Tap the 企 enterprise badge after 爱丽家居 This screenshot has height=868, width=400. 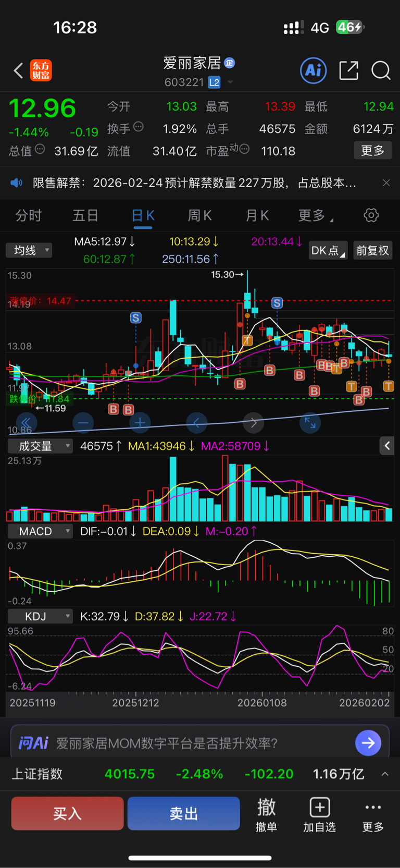[229, 63]
